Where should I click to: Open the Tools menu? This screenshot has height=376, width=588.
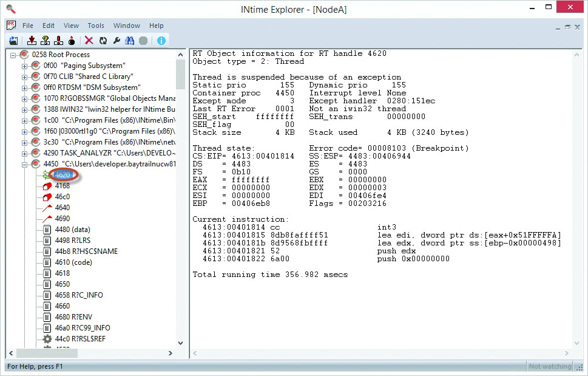(96, 26)
